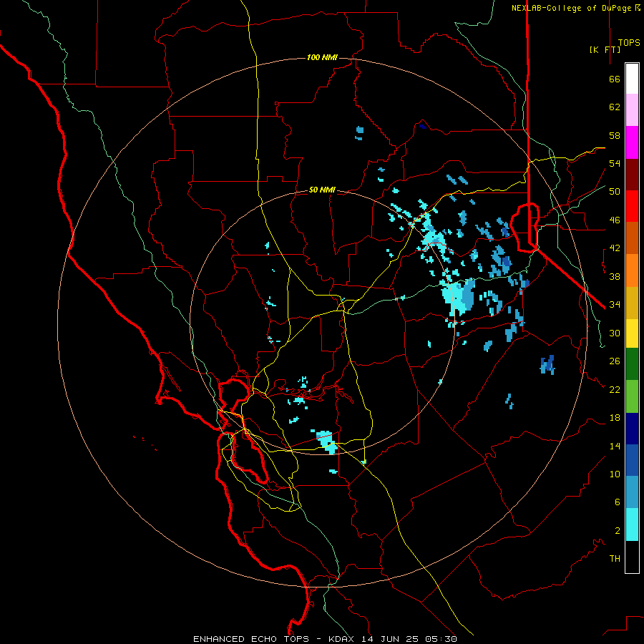Click the 50 NMI range ring label
This screenshot has width=644, height=644.
click(x=322, y=190)
